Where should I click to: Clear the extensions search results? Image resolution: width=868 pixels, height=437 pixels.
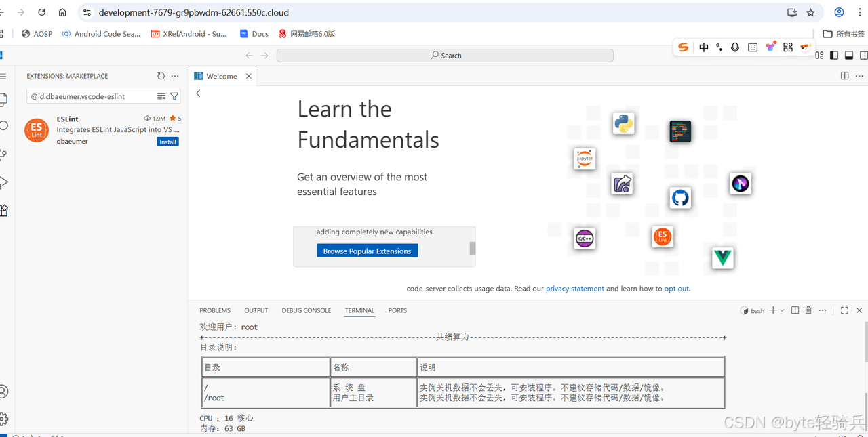coord(161,96)
